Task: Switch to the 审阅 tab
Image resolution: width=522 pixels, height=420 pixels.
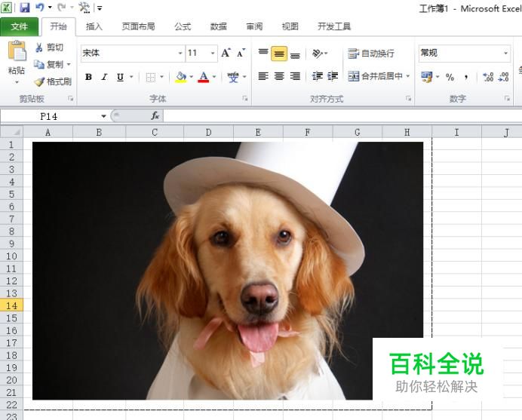Action: pos(254,26)
